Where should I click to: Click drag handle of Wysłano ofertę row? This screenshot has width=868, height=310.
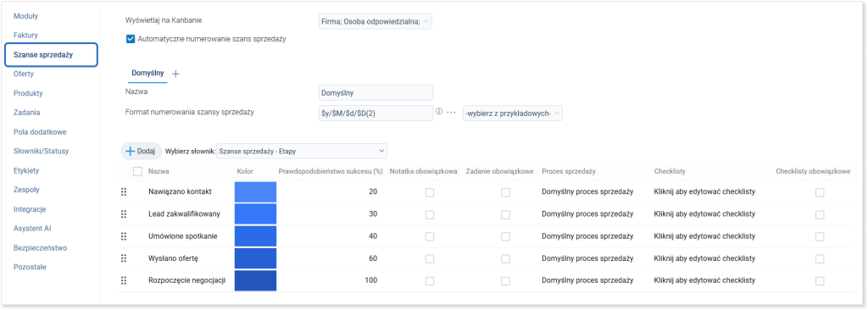pos(124,258)
